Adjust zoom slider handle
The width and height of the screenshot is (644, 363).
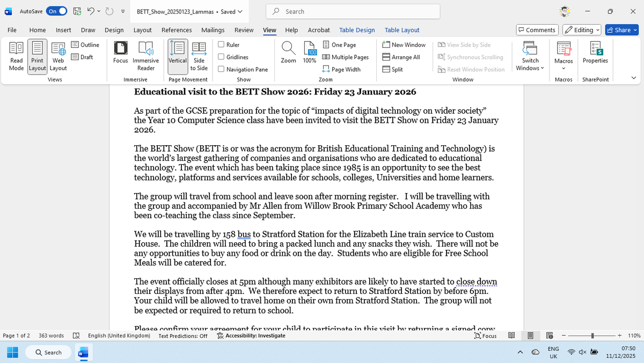pyautogui.click(x=592, y=336)
